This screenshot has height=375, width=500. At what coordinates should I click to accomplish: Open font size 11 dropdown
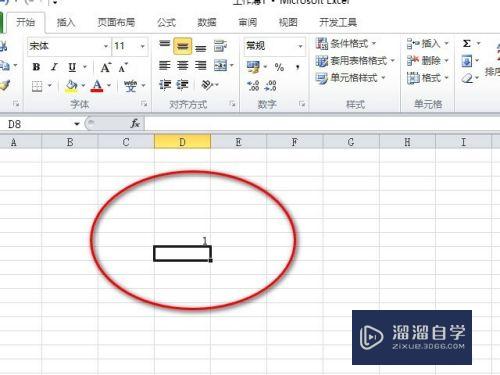coord(143,46)
